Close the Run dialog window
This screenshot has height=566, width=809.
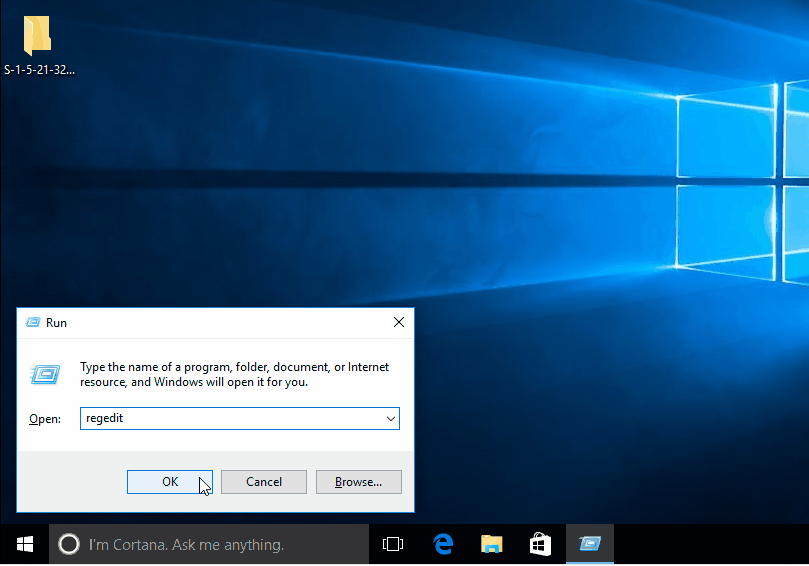tap(398, 323)
